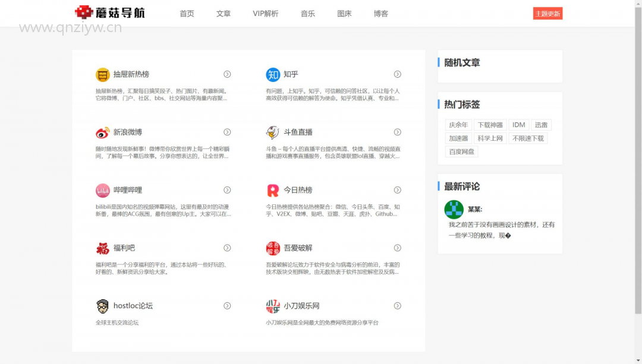
Task: Click the commenter's green avatar
Action: click(x=454, y=210)
